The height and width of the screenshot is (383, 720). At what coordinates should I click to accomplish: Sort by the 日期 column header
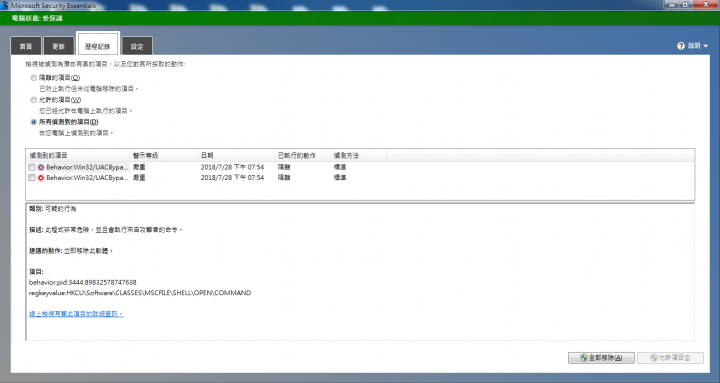point(236,155)
